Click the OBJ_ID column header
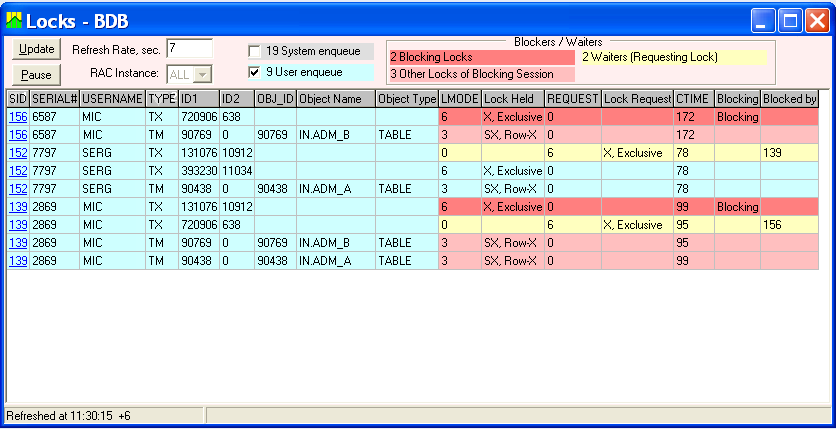Image resolution: width=836 pixels, height=429 pixels. (275, 99)
